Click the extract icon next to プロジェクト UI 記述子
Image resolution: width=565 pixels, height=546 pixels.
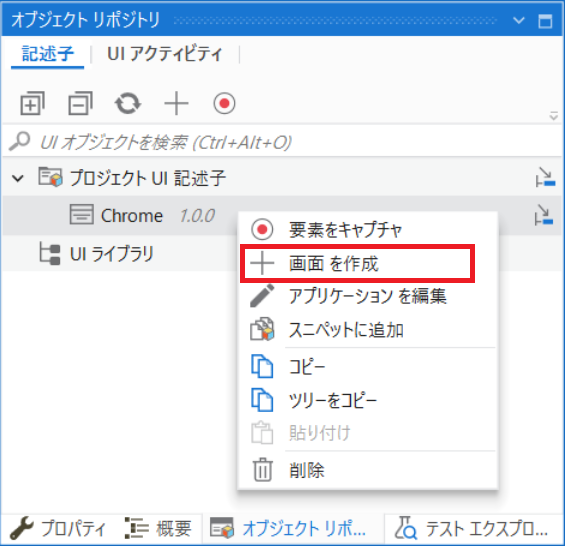(545, 177)
